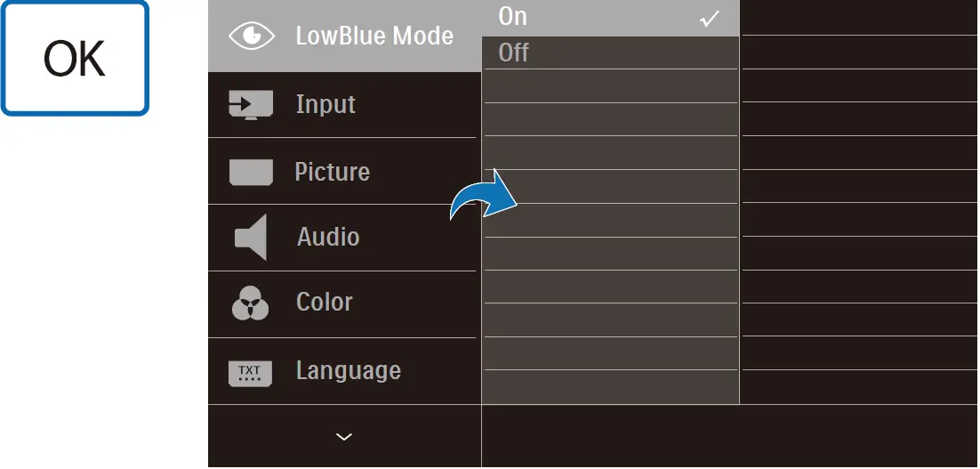Go to the Audio menu label
This screenshot has height=469, width=980.
[x=328, y=238]
